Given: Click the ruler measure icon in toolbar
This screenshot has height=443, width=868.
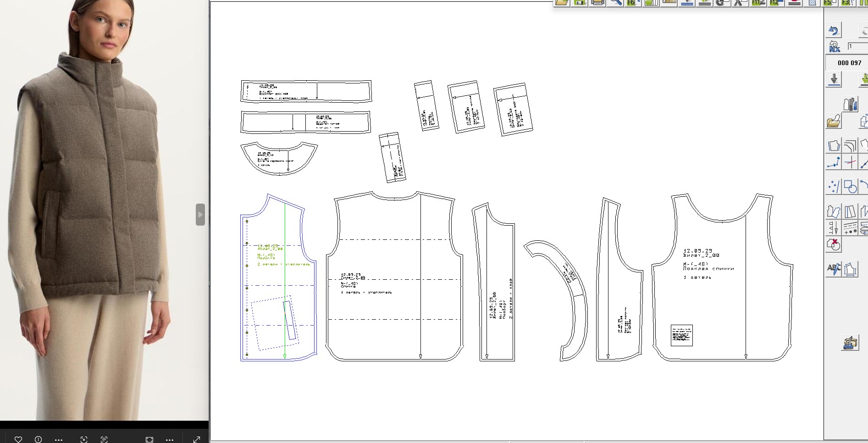Looking at the screenshot, I should point(669,2).
